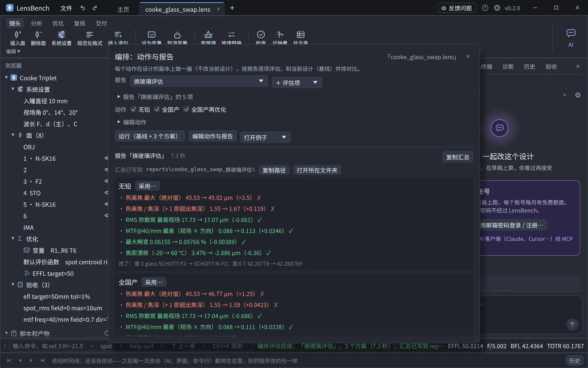Open the settings gear beside v0.2.0
Screen dimensions: 588x368
coord(497,8)
